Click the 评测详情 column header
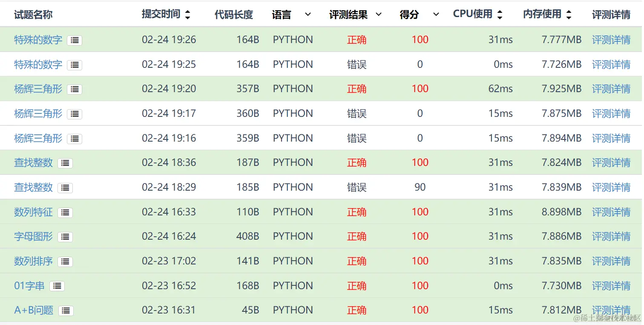Viewport: 644px width, 325px height. click(x=611, y=15)
